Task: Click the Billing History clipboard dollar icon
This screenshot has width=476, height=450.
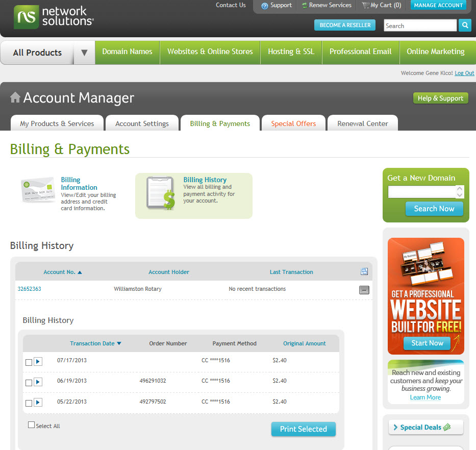Action: (161, 193)
